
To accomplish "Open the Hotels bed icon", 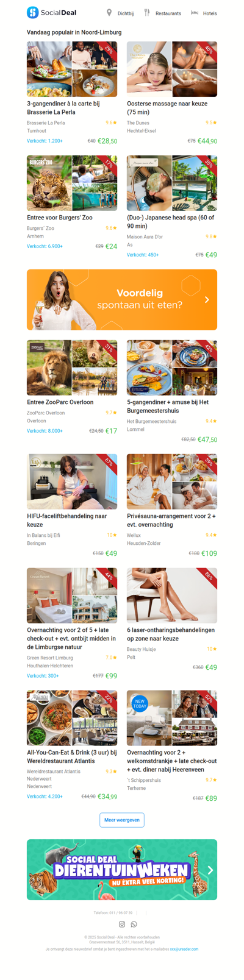I will [x=195, y=13].
